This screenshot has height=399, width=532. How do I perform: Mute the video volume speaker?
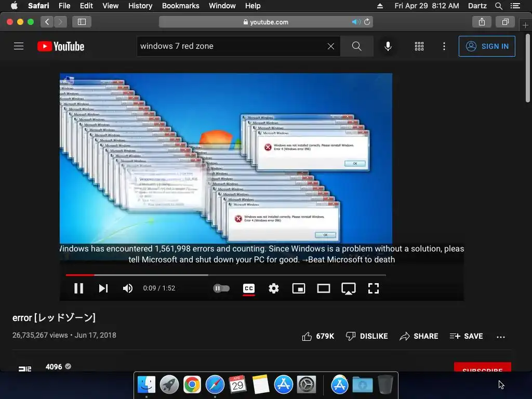[128, 288]
